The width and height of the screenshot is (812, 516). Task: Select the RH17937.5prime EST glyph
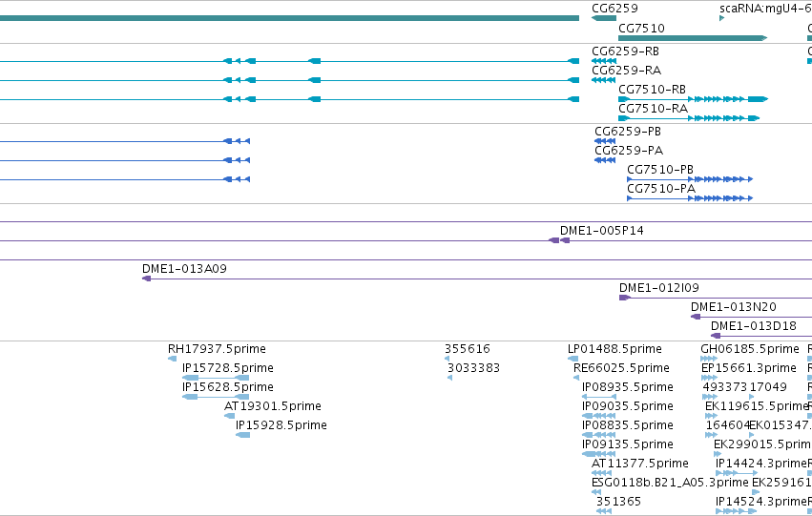tap(173, 358)
